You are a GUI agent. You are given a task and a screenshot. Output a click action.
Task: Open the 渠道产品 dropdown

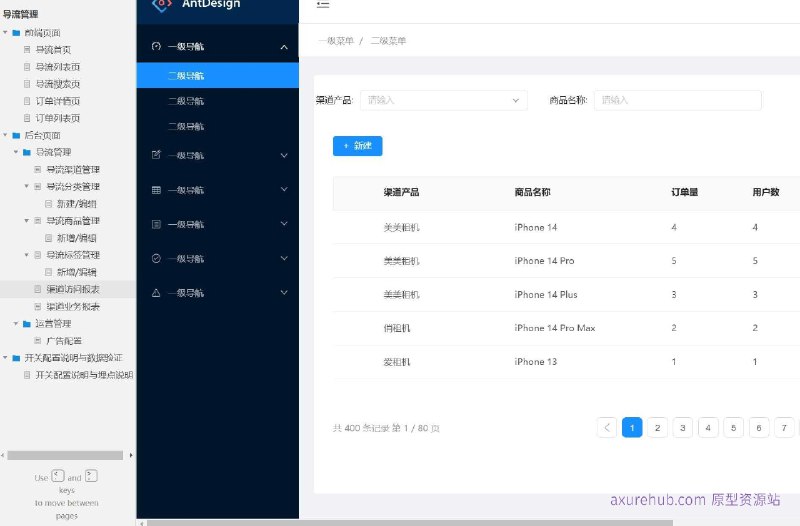443,100
